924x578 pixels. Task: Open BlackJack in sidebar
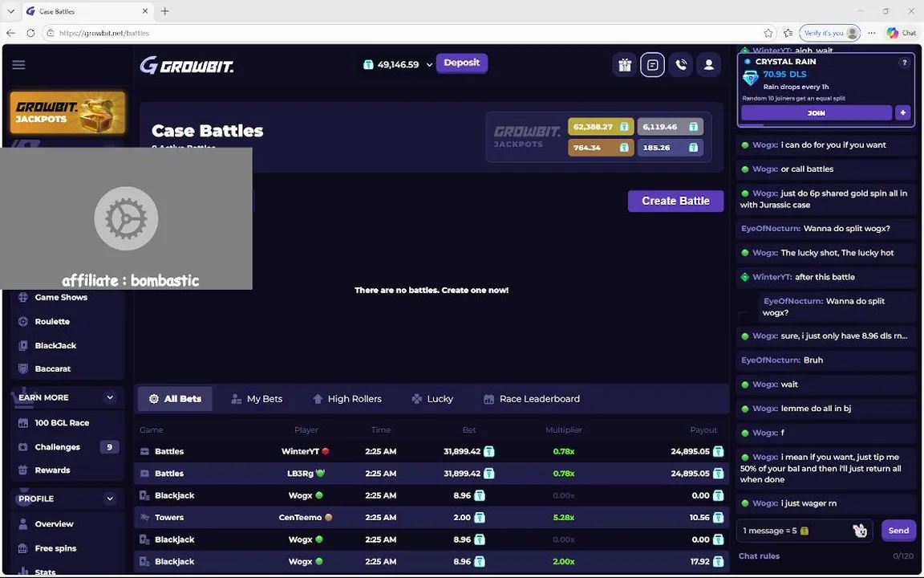[x=55, y=346]
